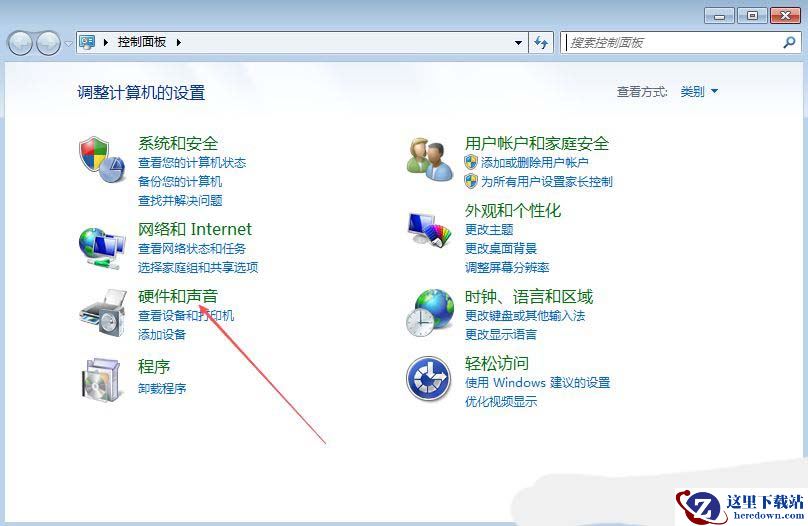Open the Ease of Access blue circle icon
808x526 pixels.
click(x=429, y=379)
